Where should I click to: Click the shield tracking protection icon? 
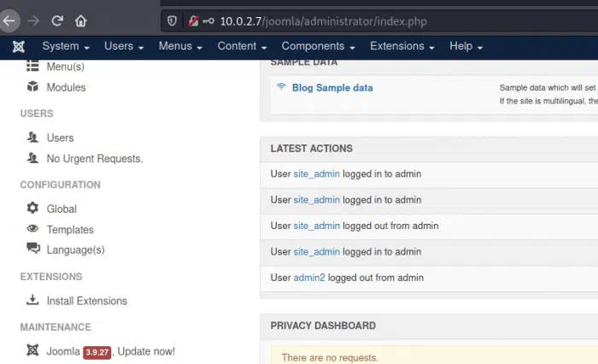pyautogui.click(x=172, y=21)
